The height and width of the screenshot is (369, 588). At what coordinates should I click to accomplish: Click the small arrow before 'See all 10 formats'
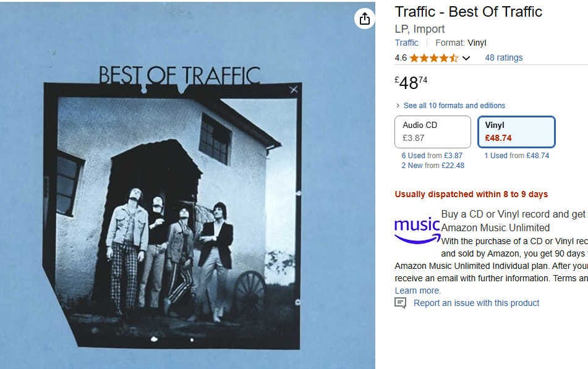tap(398, 106)
